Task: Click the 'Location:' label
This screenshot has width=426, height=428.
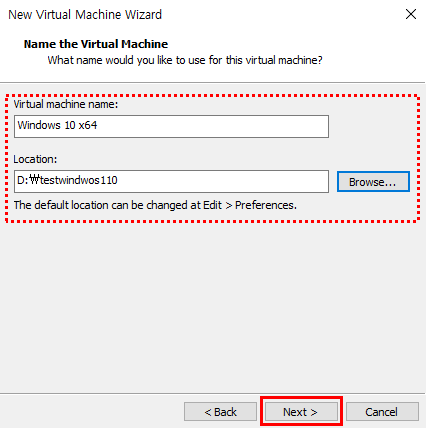Action: click(x=35, y=159)
